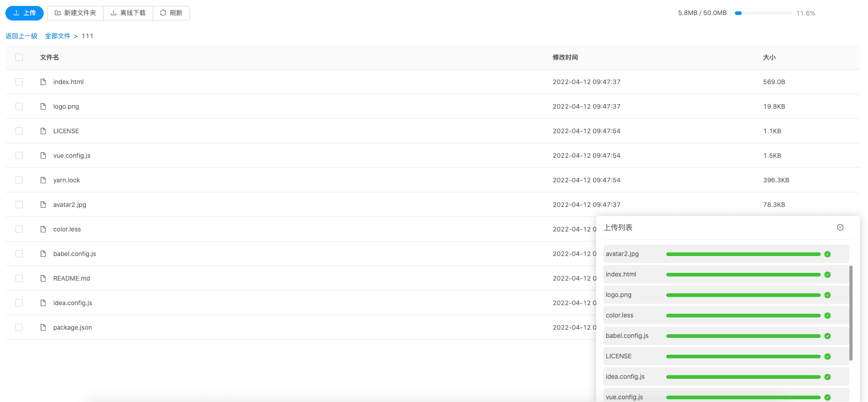Viewport: 868px width, 402px height.
Task: Open the babel.config.js file name
Action: [x=75, y=254]
